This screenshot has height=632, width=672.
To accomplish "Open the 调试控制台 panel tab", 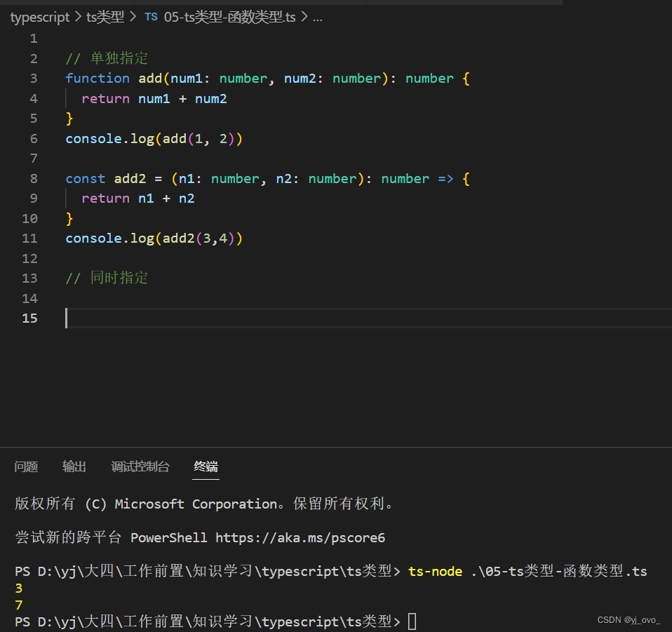I will (140, 466).
